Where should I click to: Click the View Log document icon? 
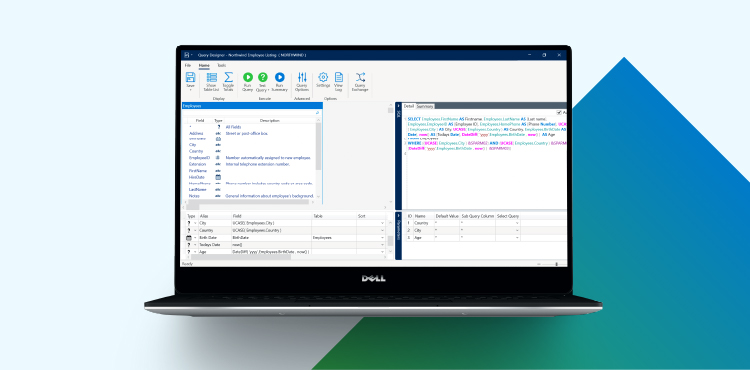[x=339, y=77]
